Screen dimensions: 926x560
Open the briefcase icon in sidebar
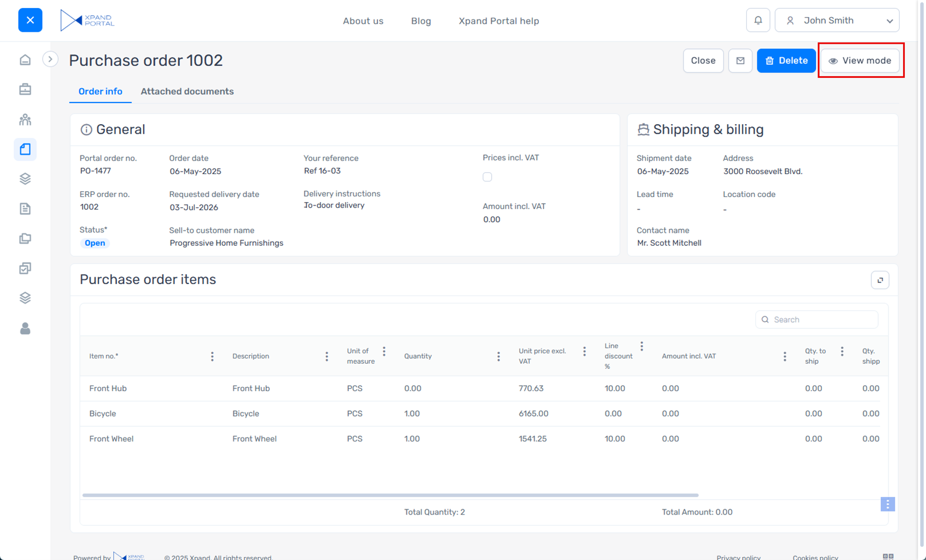point(25,89)
